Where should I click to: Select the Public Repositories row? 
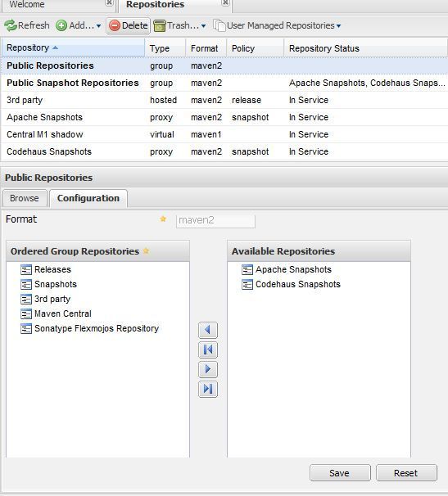point(224,65)
